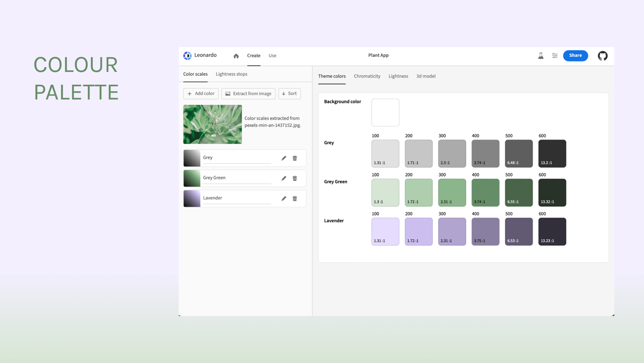Click the Extract from image button
The height and width of the screenshot is (363, 644).
click(248, 94)
